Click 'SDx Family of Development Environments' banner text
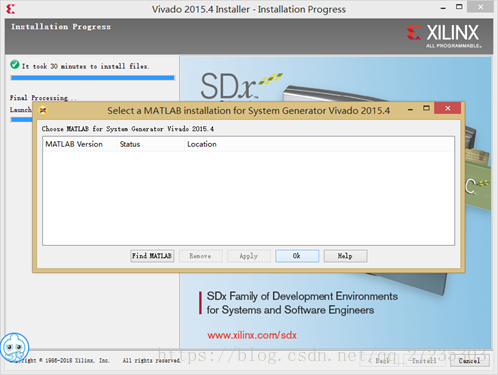 tap(302, 296)
